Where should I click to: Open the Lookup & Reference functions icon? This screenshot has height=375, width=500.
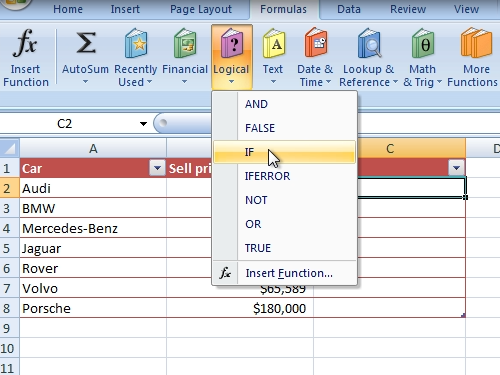(x=369, y=43)
